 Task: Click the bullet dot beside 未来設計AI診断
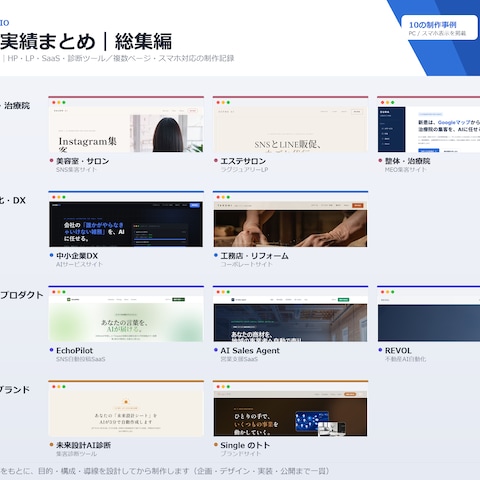51,444
